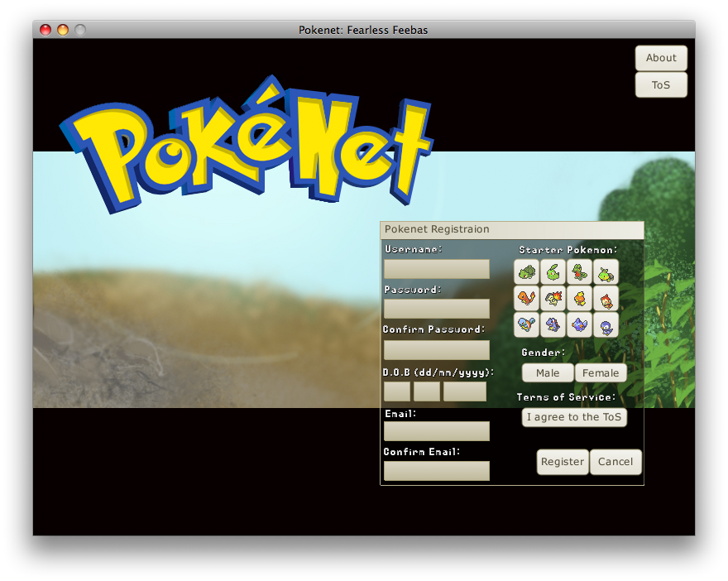The image size is (728, 581).
Task: Click the Pokenet Registraion title bar
Action: pos(512,230)
